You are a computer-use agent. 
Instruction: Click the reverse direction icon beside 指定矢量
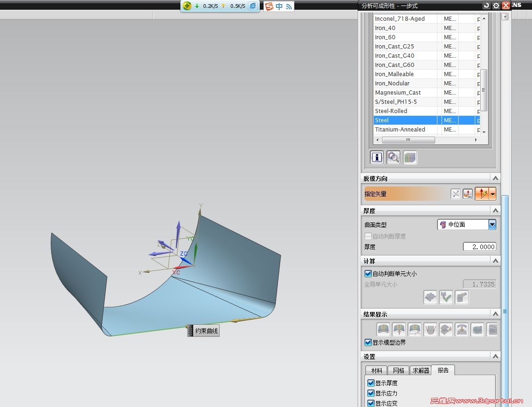click(x=456, y=194)
